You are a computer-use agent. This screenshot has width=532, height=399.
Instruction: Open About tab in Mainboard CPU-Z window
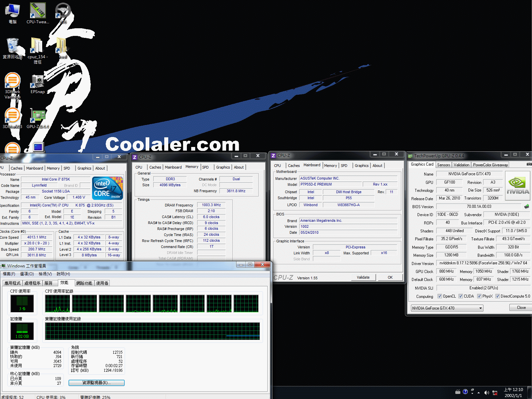tap(377, 166)
